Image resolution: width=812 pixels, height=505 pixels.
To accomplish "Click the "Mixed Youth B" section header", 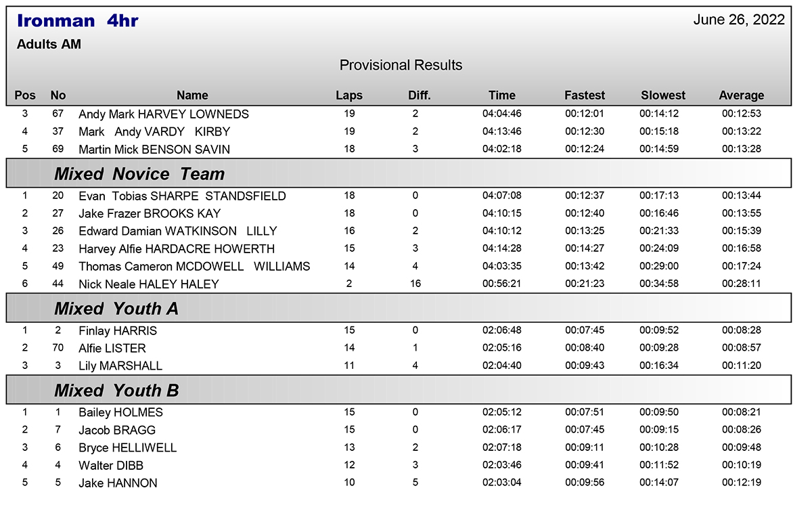I will pyautogui.click(x=117, y=391).
